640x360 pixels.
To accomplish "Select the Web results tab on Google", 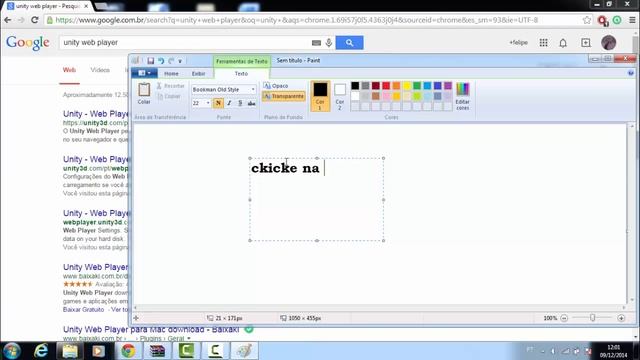I will tap(69, 70).
